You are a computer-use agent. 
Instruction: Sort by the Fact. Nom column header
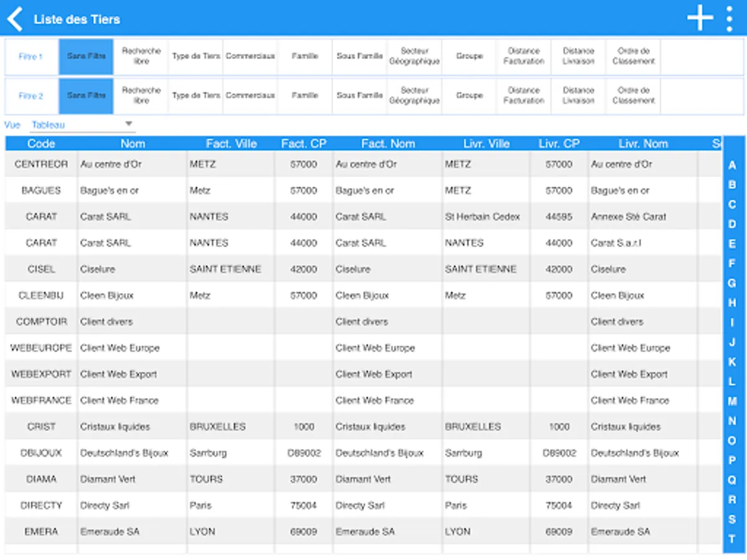[x=388, y=144]
